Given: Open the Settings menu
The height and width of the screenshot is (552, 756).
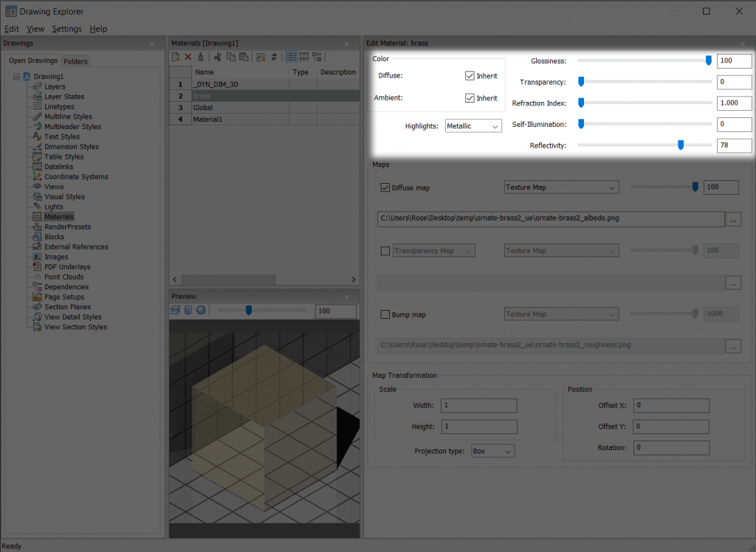Looking at the screenshot, I should [x=65, y=29].
